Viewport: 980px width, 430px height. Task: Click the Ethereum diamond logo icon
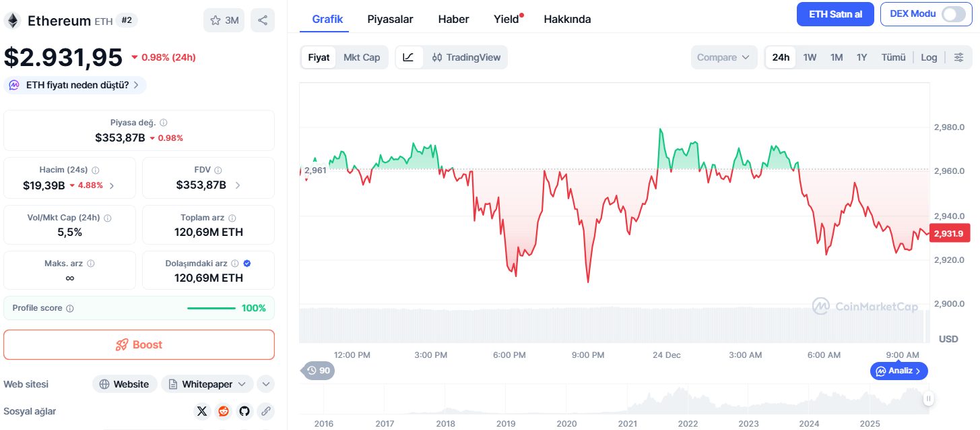coord(12,21)
